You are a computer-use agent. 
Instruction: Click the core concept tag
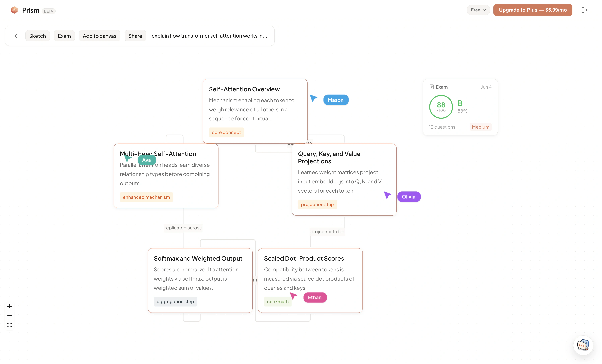coord(226,132)
